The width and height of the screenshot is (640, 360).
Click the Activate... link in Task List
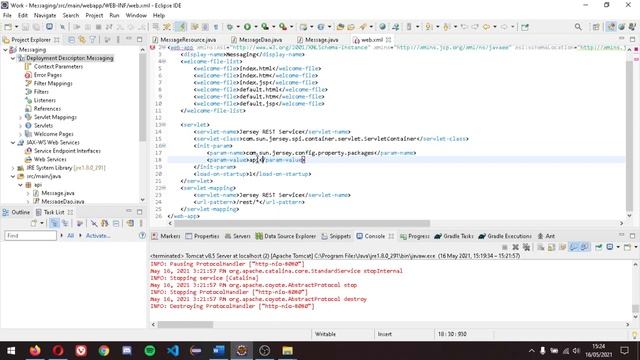pos(98,236)
